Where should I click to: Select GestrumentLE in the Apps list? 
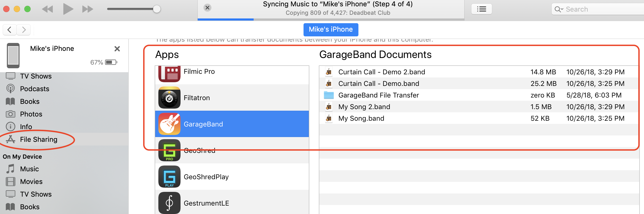click(232, 202)
